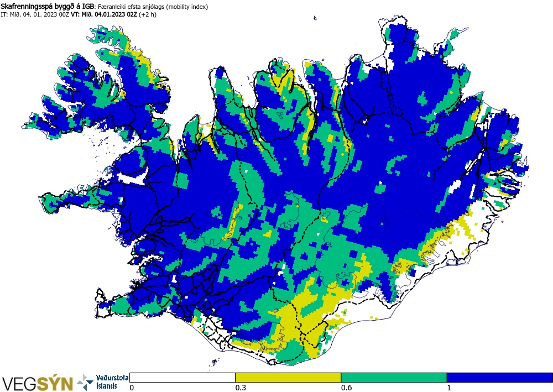Select the blue legend color segment

[x=500, y=378]
